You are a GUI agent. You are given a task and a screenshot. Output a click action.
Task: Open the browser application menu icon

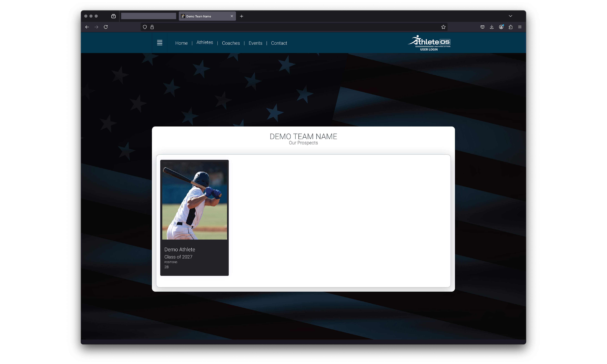coord(520,27)
